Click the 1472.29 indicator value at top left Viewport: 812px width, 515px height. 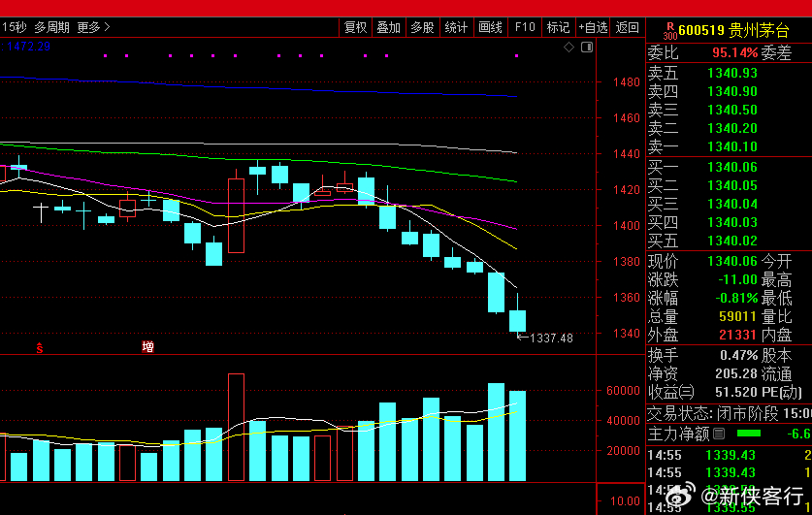(28, 47)
